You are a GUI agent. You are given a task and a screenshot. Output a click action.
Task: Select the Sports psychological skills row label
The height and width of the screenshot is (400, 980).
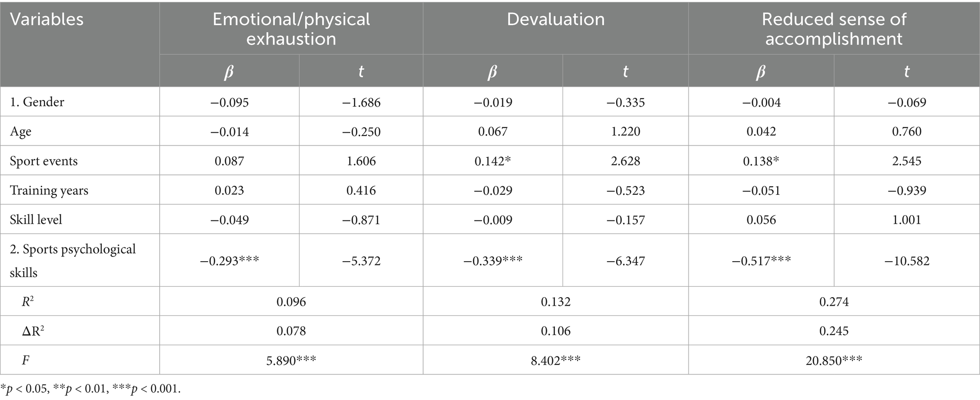coord(73,260)
